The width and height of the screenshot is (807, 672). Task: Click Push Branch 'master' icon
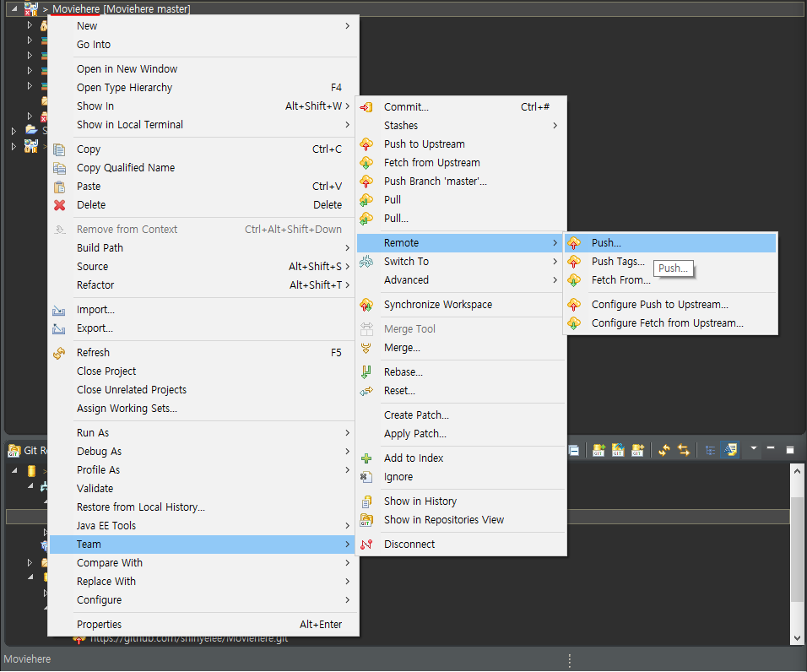pyautogui.click(x=366, y=182)
